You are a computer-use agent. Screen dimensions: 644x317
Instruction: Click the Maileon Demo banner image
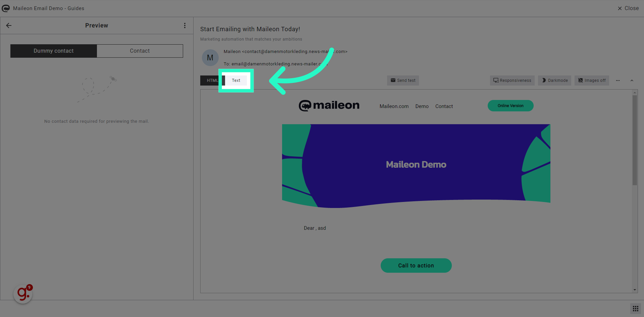click(416, 166)
